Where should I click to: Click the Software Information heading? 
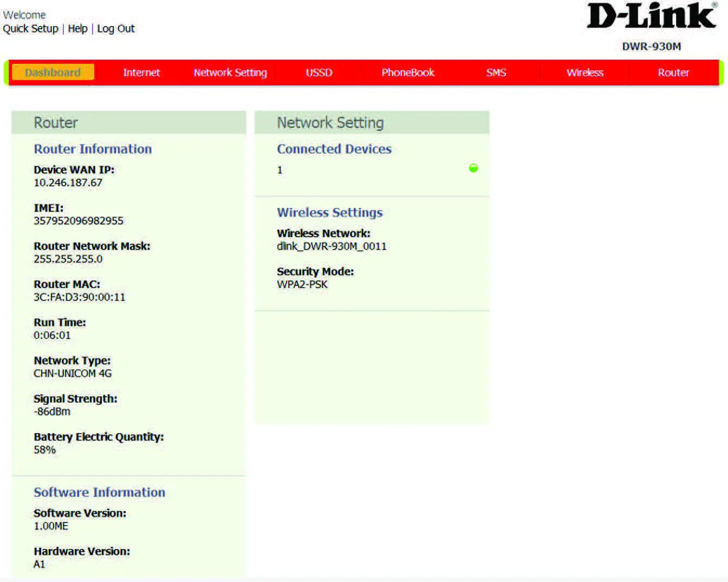pyautogui.click(x=99, y=492)
